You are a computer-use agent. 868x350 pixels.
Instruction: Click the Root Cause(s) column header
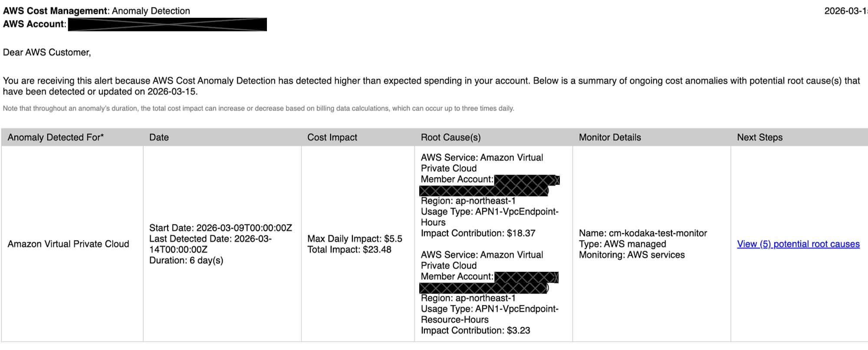tap(450, 137)
